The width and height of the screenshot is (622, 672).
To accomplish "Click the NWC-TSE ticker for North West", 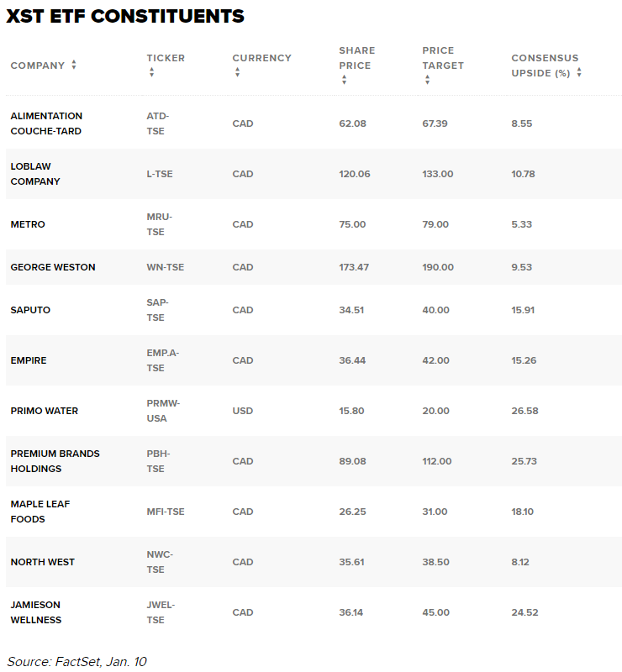I will 159,562.
